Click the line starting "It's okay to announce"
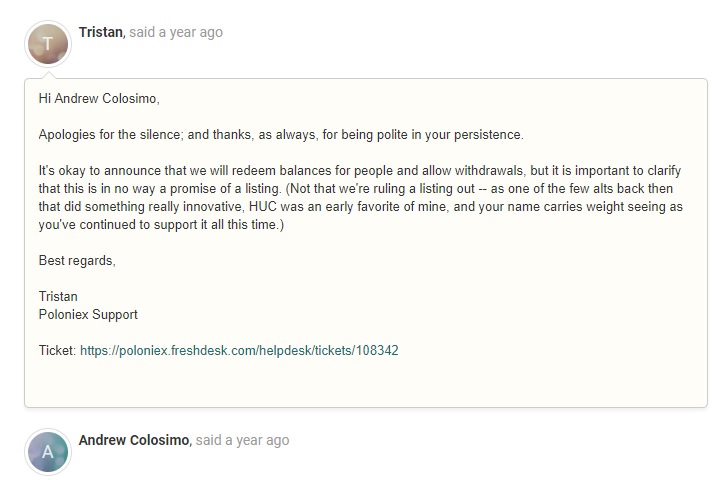 [x=360, y=171]
